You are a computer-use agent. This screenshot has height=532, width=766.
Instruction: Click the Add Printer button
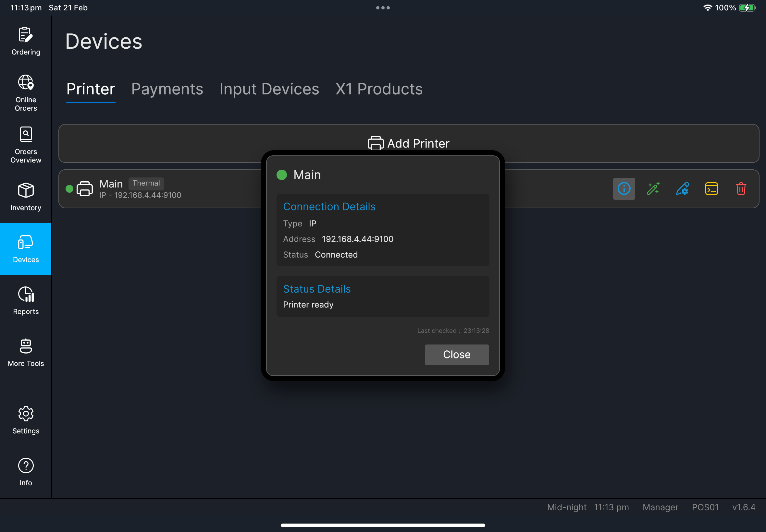(409, 143)
